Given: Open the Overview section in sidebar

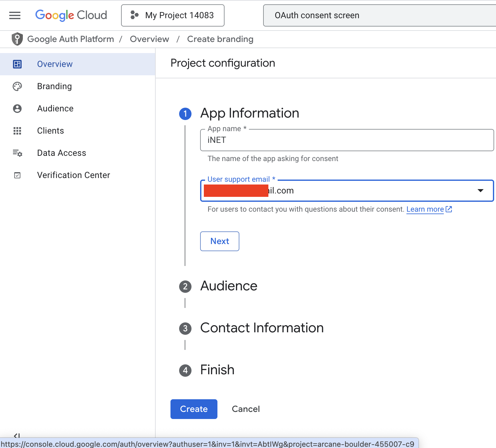Looking at the screenshot, I should (x=78, y=64).
